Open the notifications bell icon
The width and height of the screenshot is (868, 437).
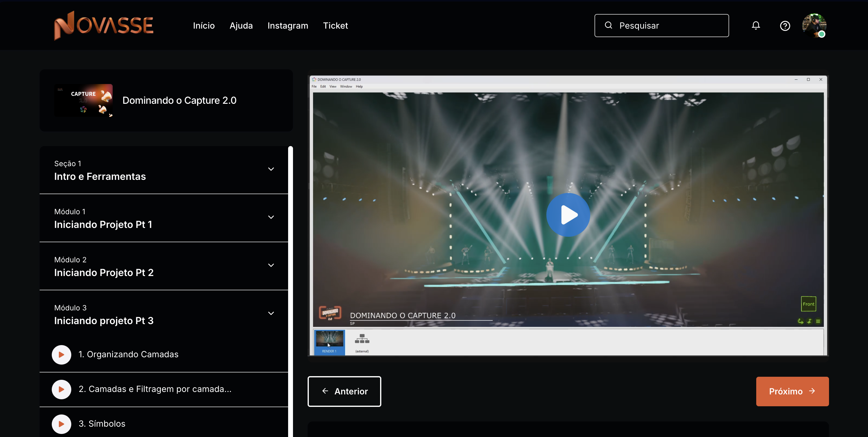point(756,26)
